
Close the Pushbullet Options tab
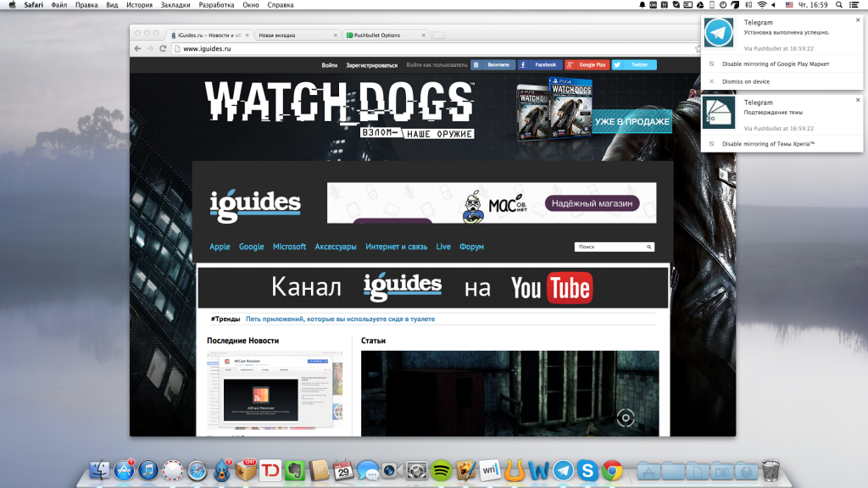click(x=424, y=35)
